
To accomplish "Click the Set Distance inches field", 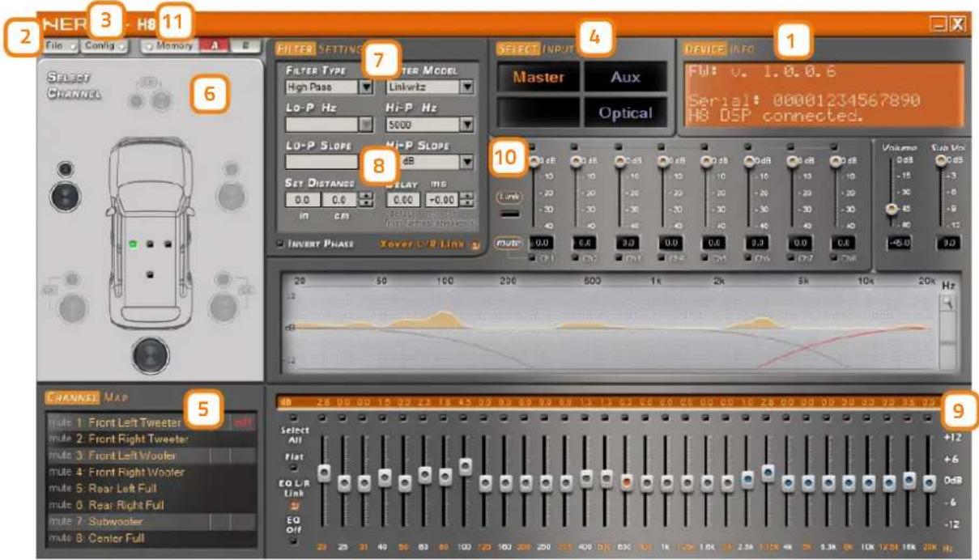I will pos(303,199).
